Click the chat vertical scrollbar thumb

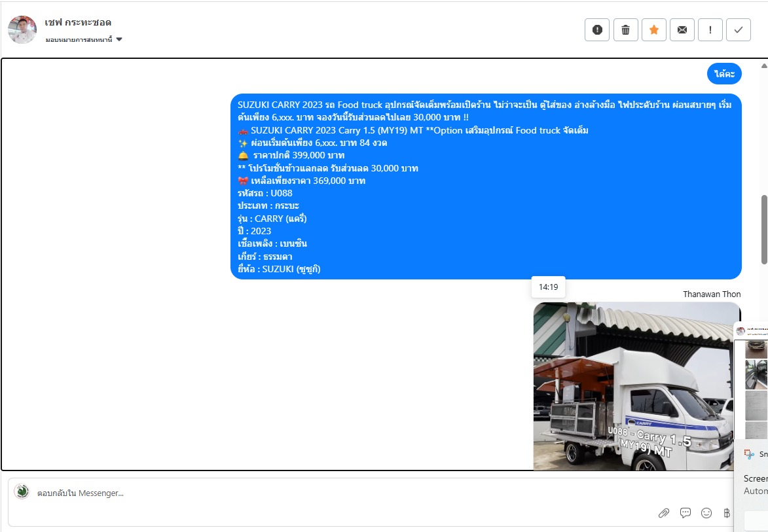pyautogui.click(x=764, y=230)
